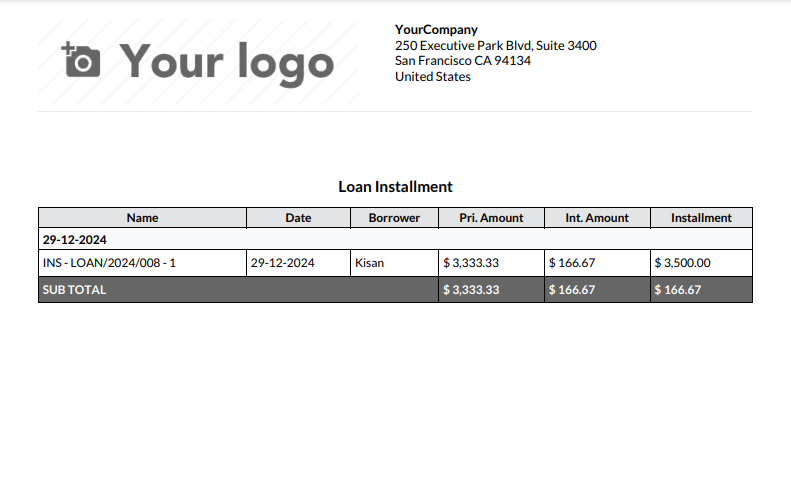Click the INS - LOAN/2024/008 - 1 cell
The width and height of the screenshot is (791, 487).
[x=142, y=263]
